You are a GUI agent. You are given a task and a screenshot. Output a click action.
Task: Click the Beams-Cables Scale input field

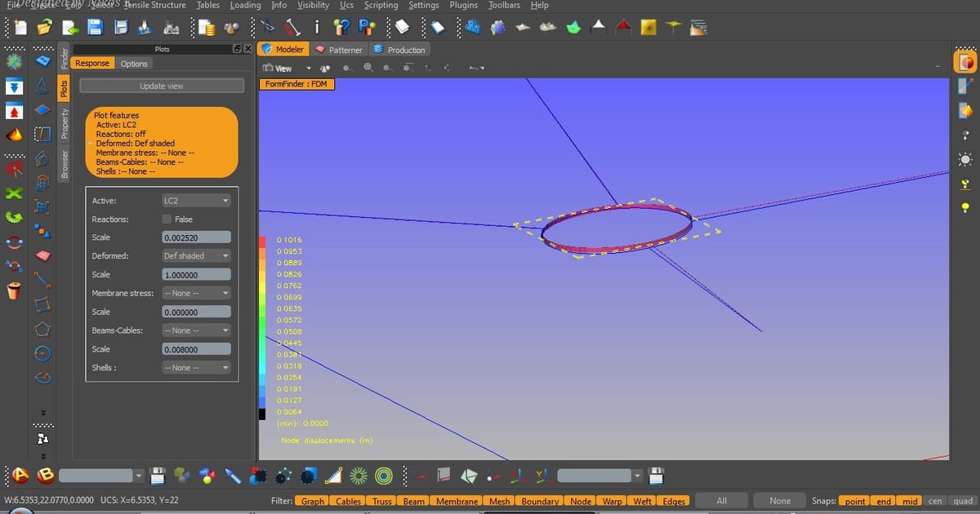(197, 349)
